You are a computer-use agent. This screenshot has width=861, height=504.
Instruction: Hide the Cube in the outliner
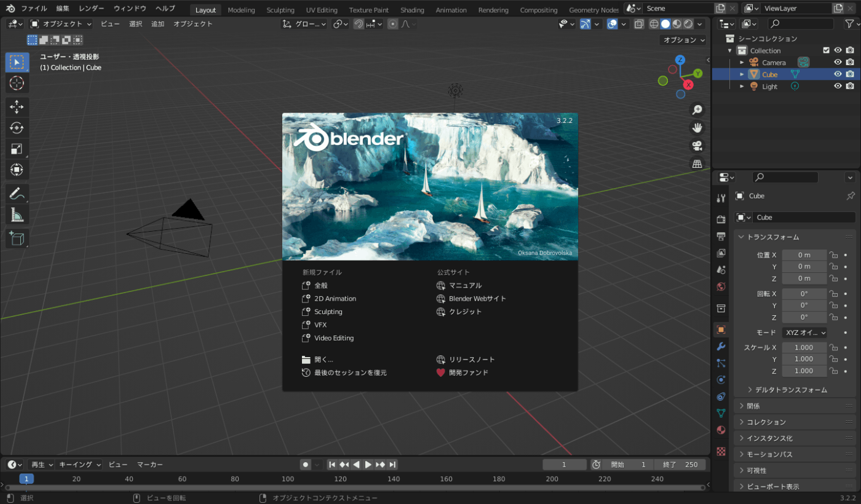pos(838,74)
